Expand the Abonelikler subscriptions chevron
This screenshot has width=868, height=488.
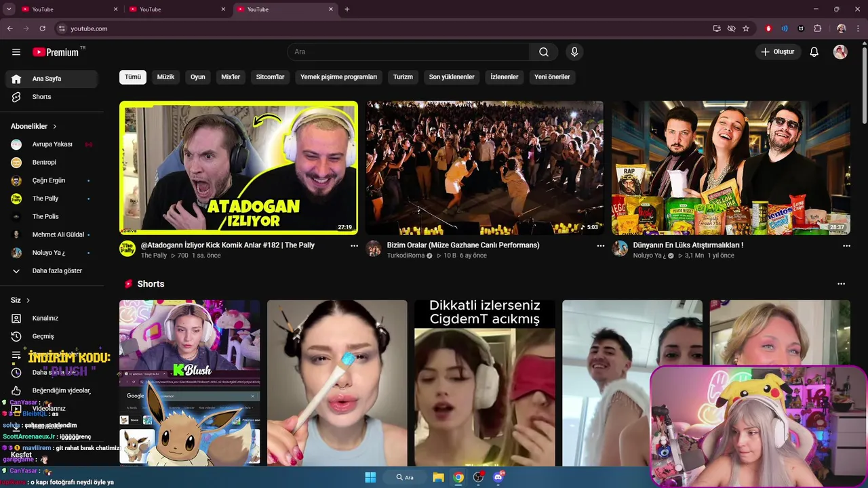click(55, 127)
